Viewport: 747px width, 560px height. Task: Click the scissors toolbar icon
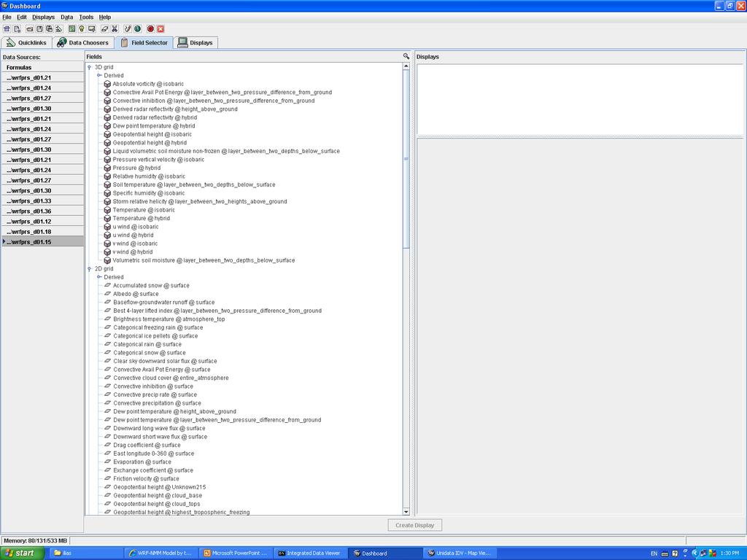click(x=115, y=29)
